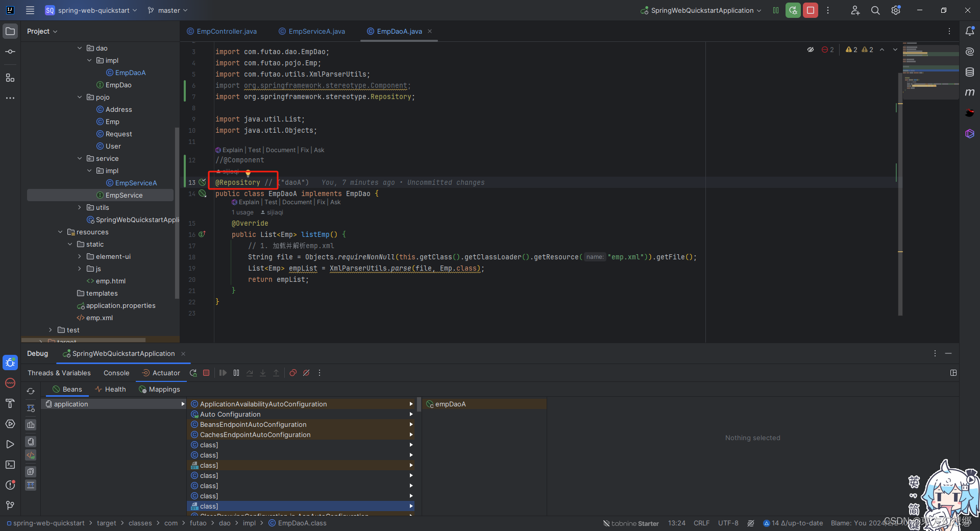Open the Maven tool window
Screen dimensions: 980x531
(x=970, y=92)
